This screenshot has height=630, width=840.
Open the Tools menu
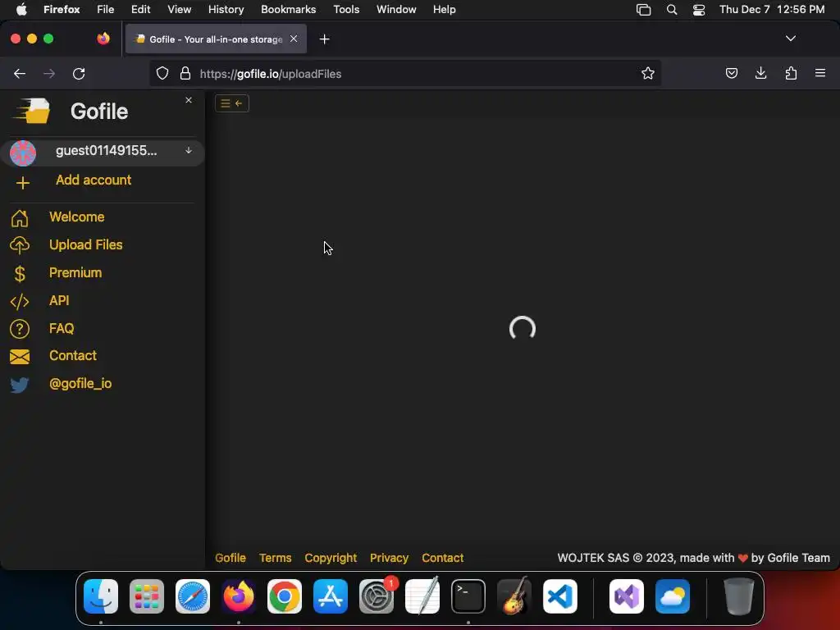(x=346, y=10)
